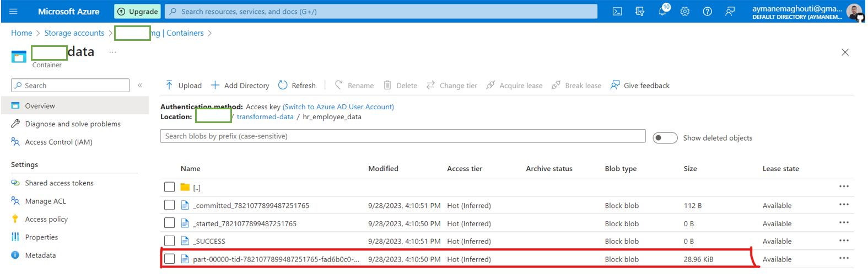This screenshot has height=277, width=868.
Task: Check the [..] parent folder checkbox
Action: point(170,187)
